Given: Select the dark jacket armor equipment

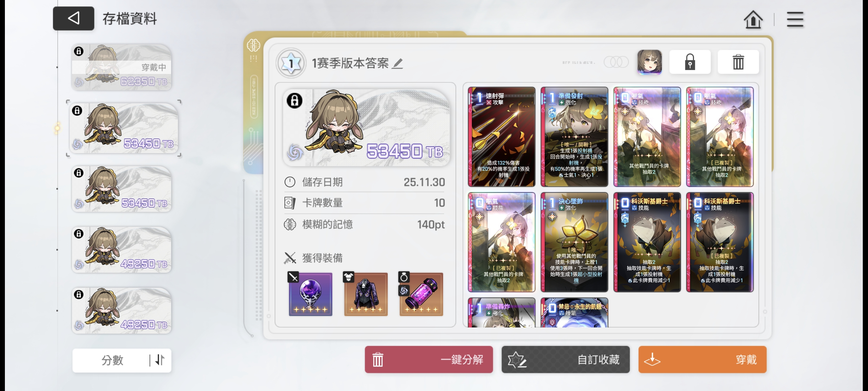Looking at the screenshot, I should tap(366, 294).
